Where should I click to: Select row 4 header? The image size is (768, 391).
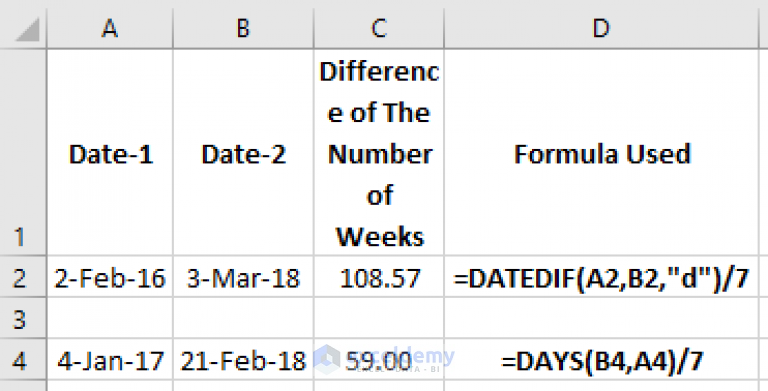tap(24, 359)
